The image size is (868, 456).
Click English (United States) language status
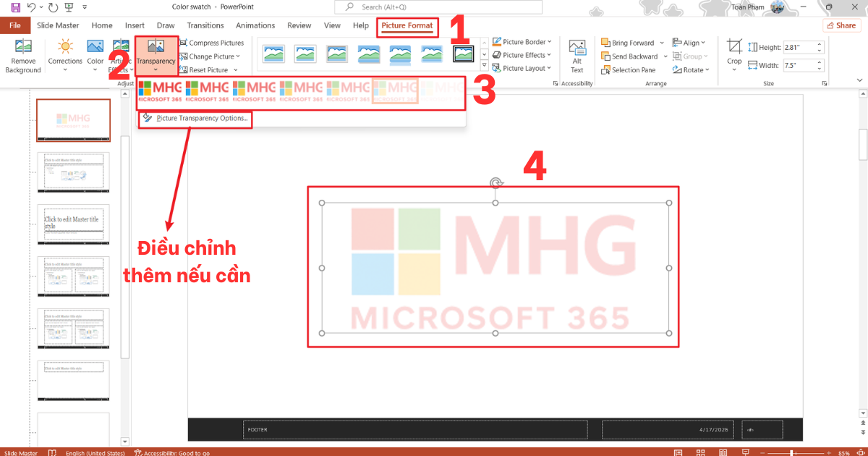[95, 453]
